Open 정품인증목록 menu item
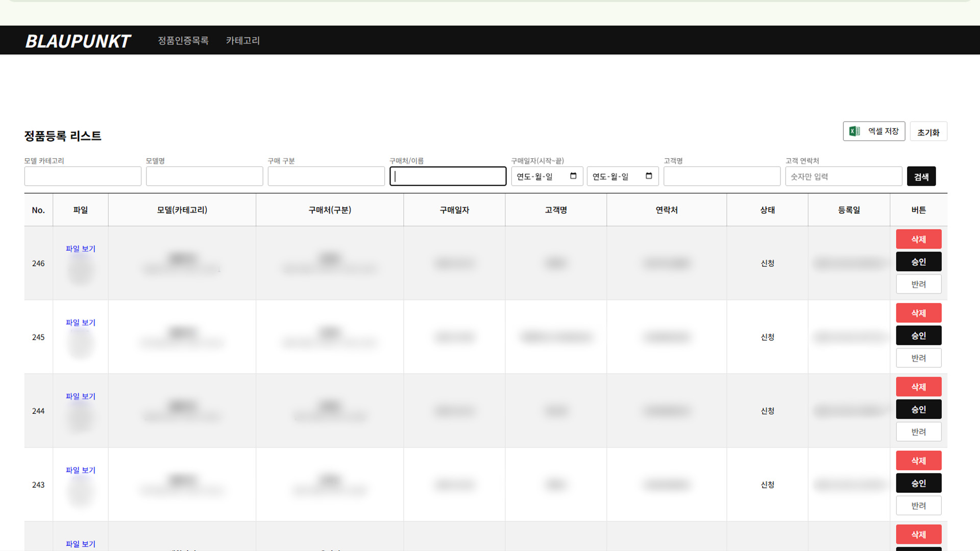This screenshot has width=980, height=551. (183, 40)
